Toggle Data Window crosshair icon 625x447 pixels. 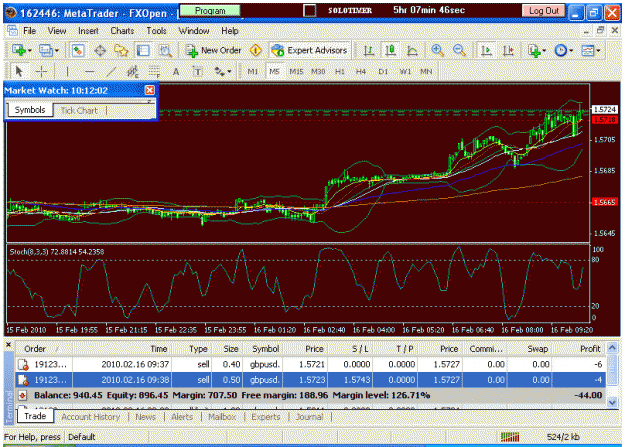tap(100, 51)
